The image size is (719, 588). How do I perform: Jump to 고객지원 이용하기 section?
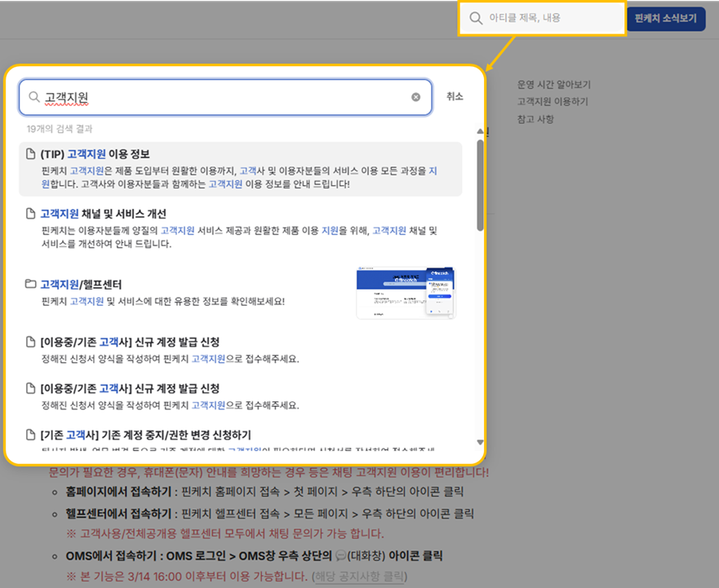pos(553,101)
